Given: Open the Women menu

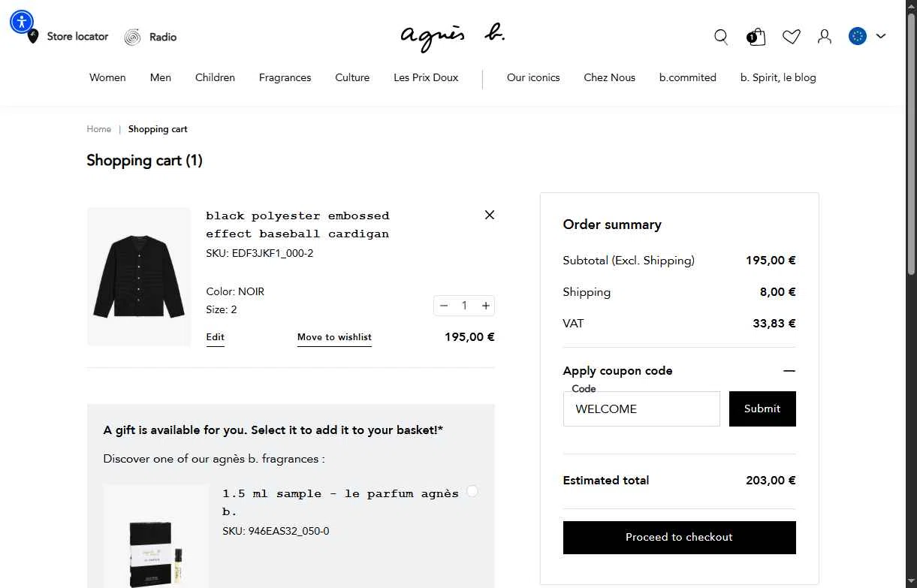Looking at the screenshot, I should point(107,77).
